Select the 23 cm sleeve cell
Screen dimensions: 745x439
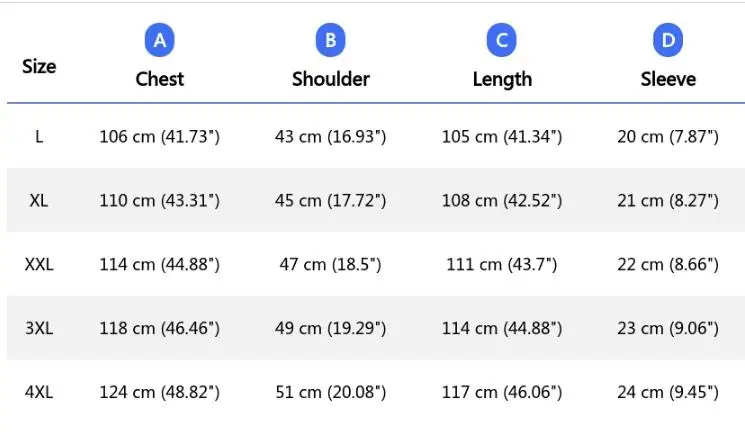click(668, 329)
